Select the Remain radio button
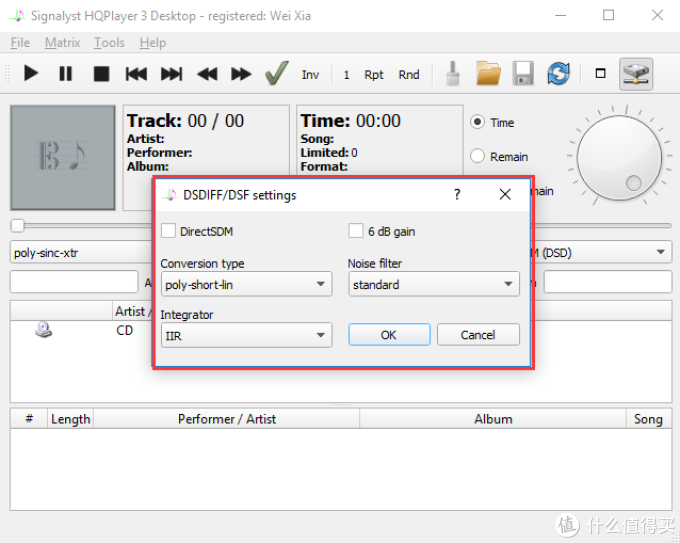Image resolution: width=680 pixels, height=543 pixels. 477,156
